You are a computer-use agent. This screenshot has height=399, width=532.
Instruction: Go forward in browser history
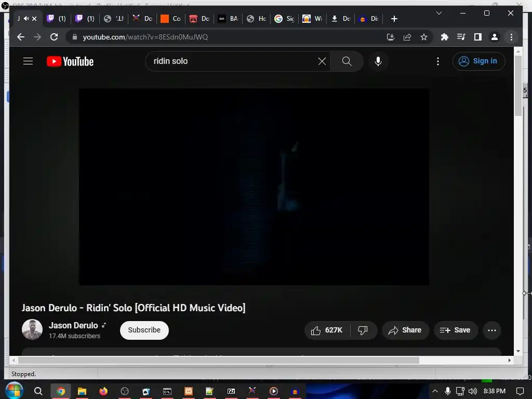click(x=37, y=37)
